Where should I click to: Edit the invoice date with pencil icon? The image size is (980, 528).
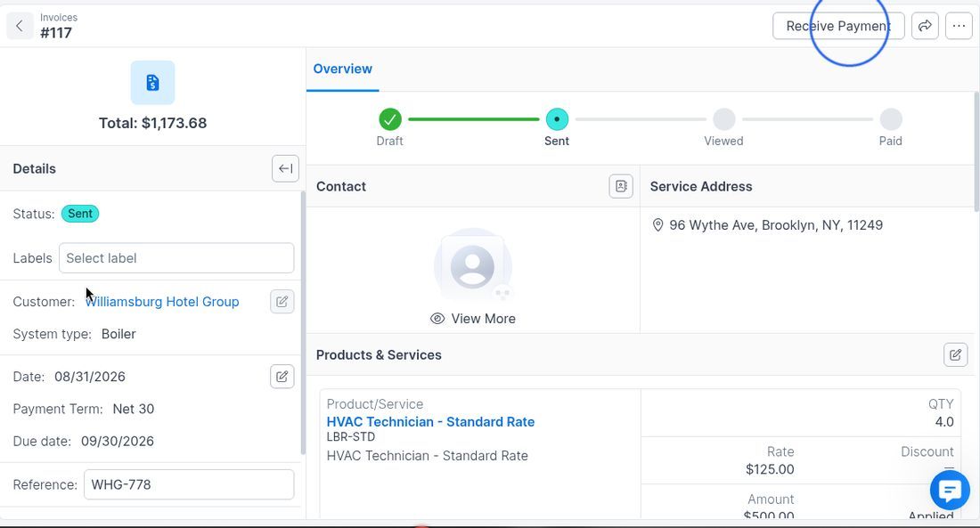click(x=282, y=377)
